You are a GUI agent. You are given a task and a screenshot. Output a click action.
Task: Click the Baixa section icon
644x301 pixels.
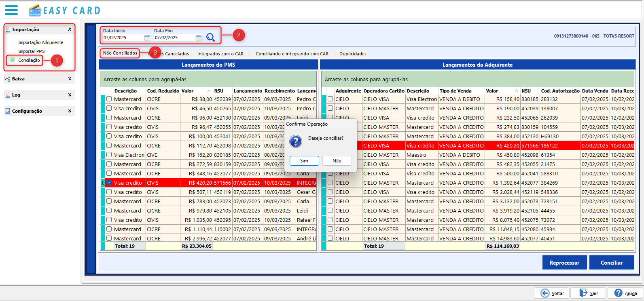click(x=8, y=79)
